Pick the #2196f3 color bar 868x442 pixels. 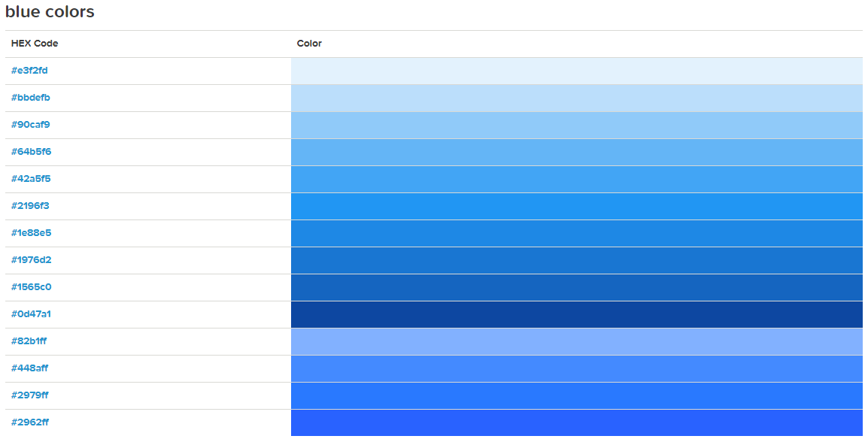tap(577, 207)
